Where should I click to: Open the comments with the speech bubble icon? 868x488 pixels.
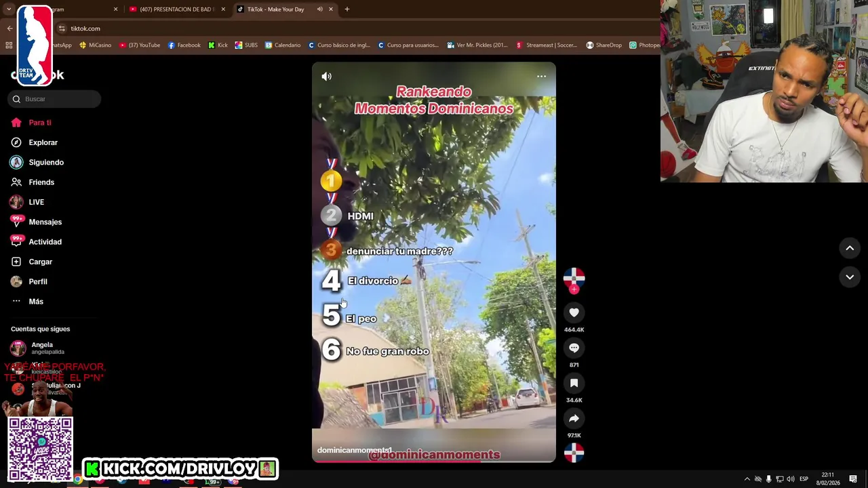point(574,348)
